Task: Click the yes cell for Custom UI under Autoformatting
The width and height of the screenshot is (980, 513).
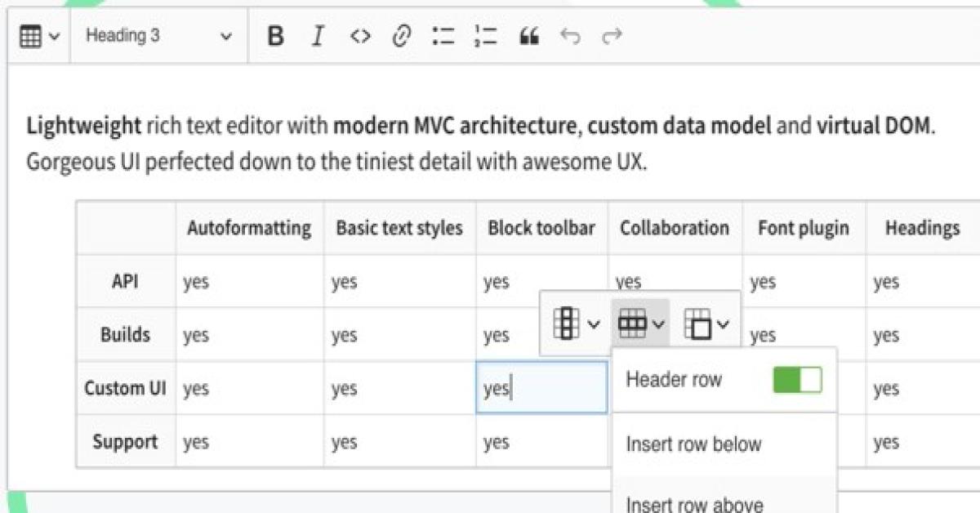Action: click(x=249, y=388)
